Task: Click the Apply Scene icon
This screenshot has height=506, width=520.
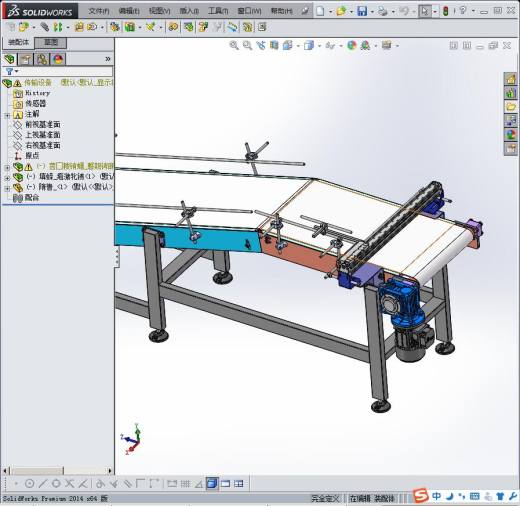Action: (x=365, y=45)
